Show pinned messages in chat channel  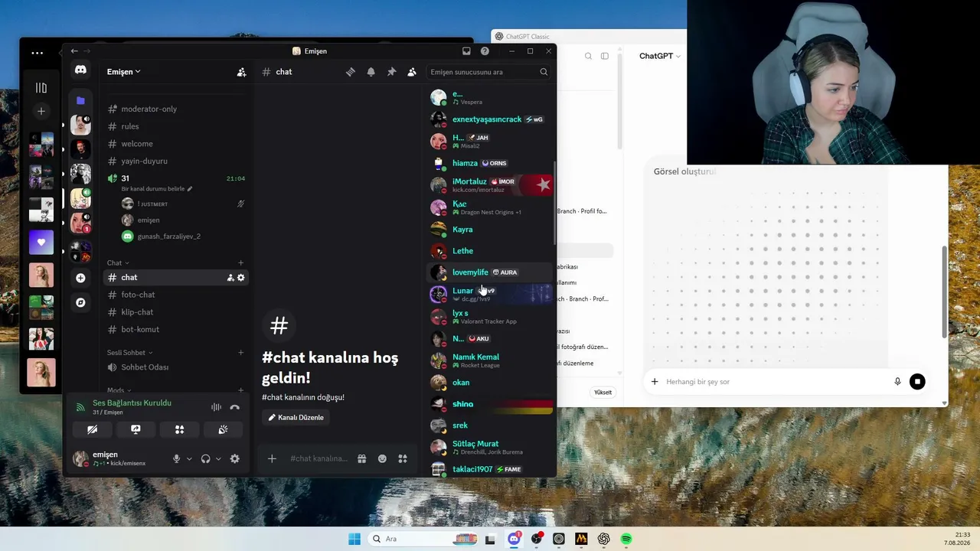391,72
